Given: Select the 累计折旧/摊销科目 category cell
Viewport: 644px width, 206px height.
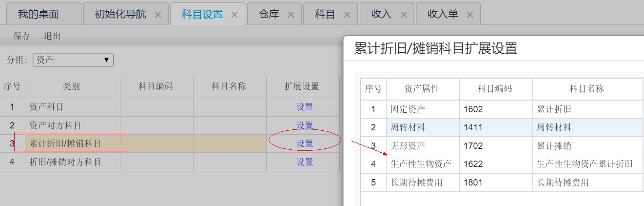Looking at the screenshot, I should (x=73, y=144).
